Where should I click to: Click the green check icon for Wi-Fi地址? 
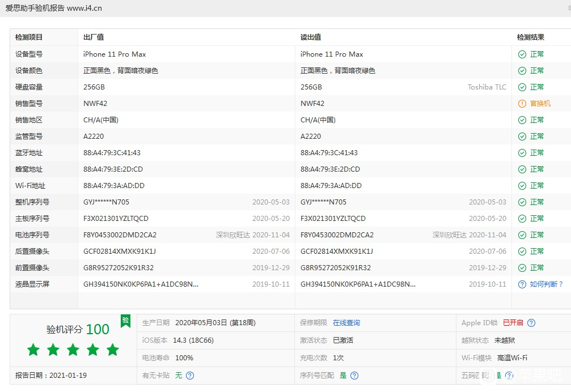pyautogui.click(x=522, y=186)
